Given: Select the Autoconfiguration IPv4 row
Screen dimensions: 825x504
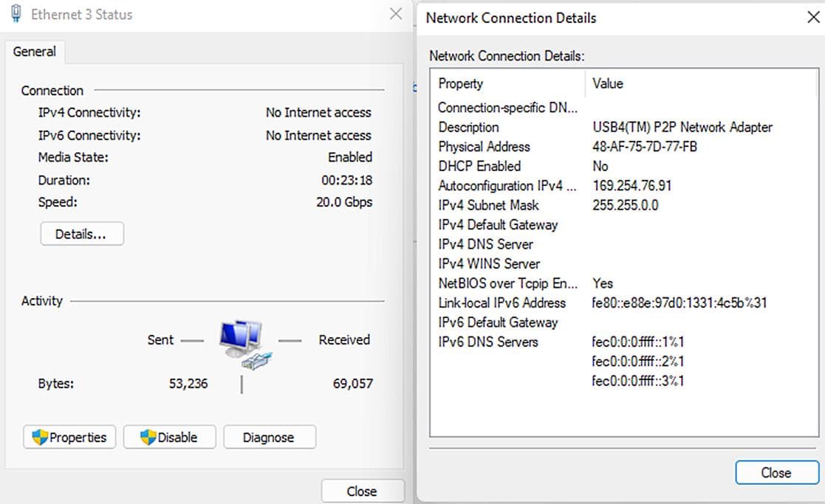Looking at the screenshot, I should [x=624, y=185].
